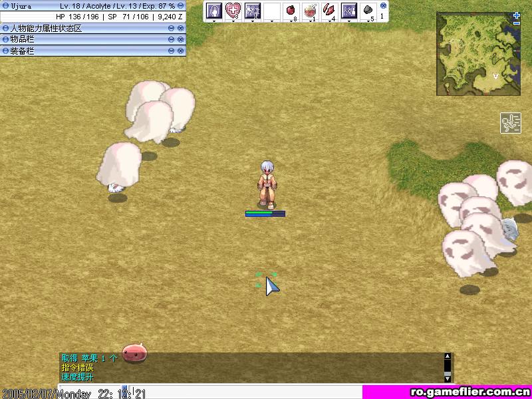Close the 物品栏 inventory panel
Image resolution: width=532 pixels, height=399 pixels.
[180, 39]
